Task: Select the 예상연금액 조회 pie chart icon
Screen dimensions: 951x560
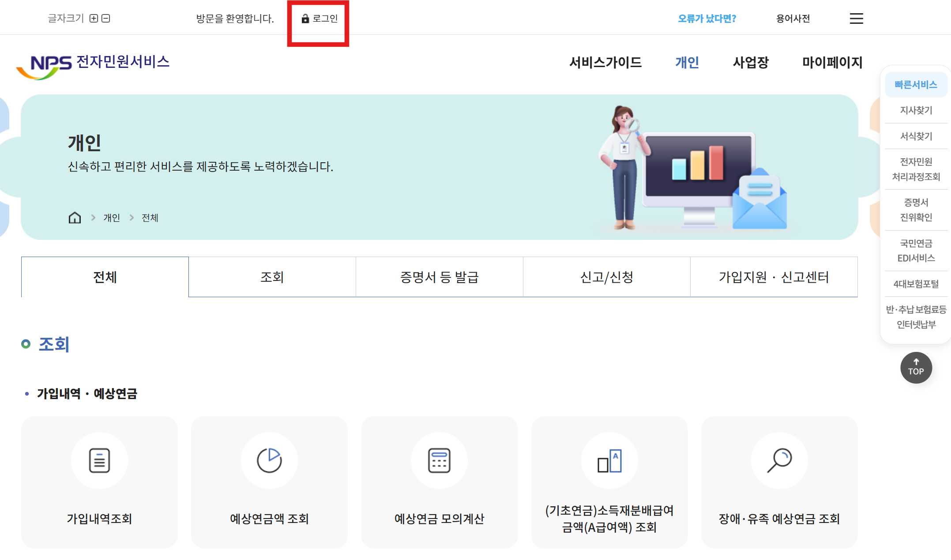Action: click(x=269, y=460)
